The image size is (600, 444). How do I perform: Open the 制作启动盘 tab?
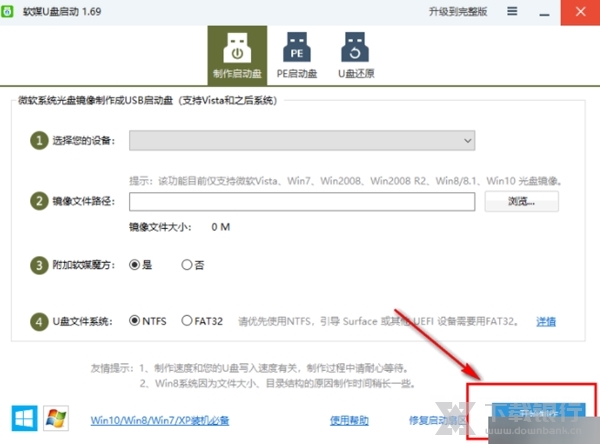click(237, 56)
